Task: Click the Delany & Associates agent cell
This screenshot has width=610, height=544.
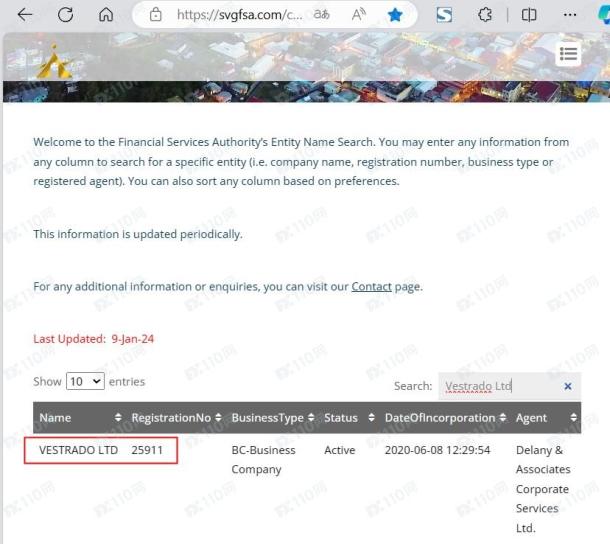Action: click(x=543, y=489)
